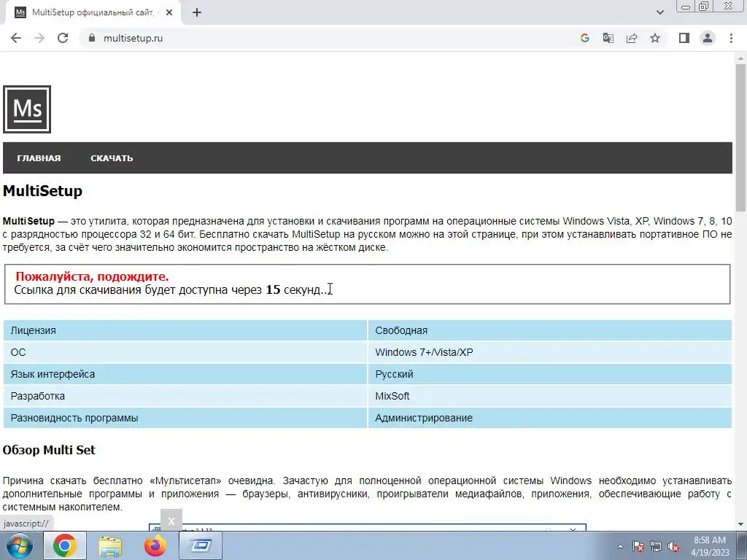Select the MultiSetup official site tab

[93, 13]
